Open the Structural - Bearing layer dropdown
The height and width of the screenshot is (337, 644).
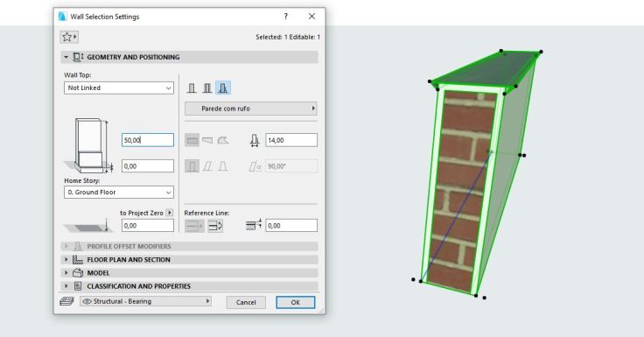(x=145, y=301)
